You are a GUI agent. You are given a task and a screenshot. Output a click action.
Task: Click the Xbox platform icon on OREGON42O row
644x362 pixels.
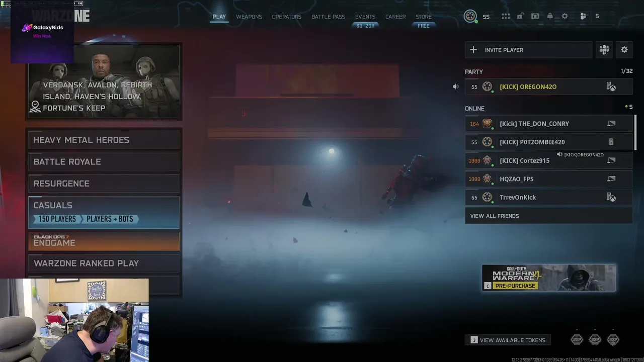point(611,87)
